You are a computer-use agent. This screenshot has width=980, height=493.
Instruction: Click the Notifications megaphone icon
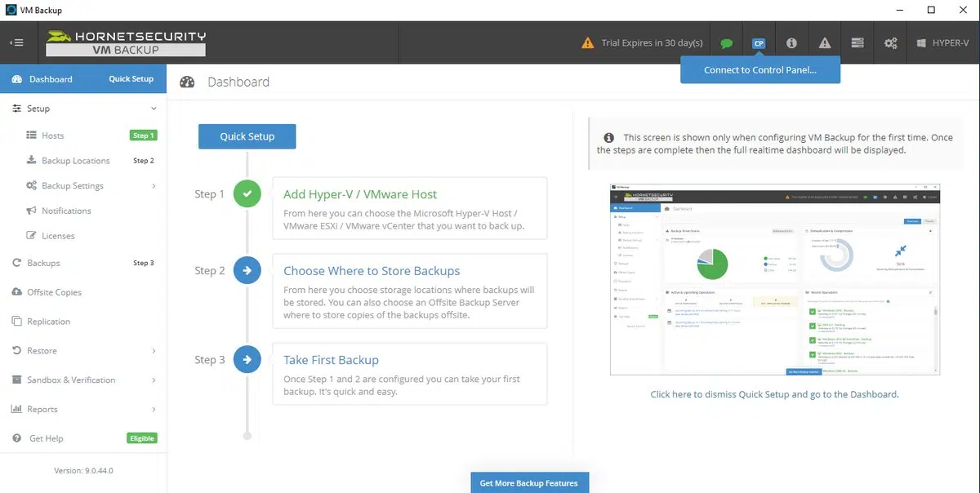click(31, 211)
